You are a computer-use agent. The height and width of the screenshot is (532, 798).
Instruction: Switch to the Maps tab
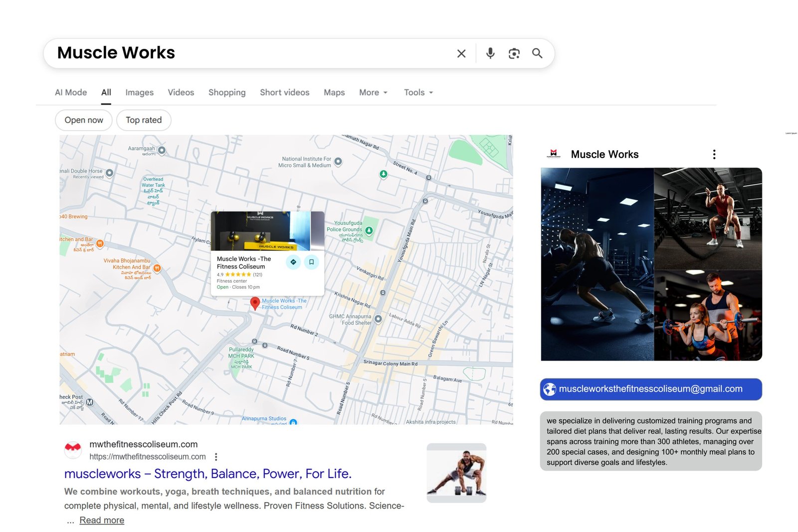[x=334, y=92]
